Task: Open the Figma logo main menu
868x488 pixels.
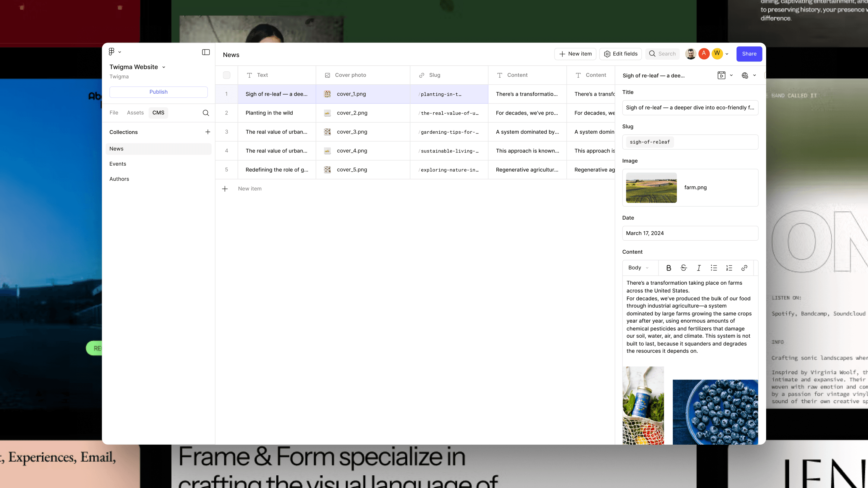Action: [112, 52]
